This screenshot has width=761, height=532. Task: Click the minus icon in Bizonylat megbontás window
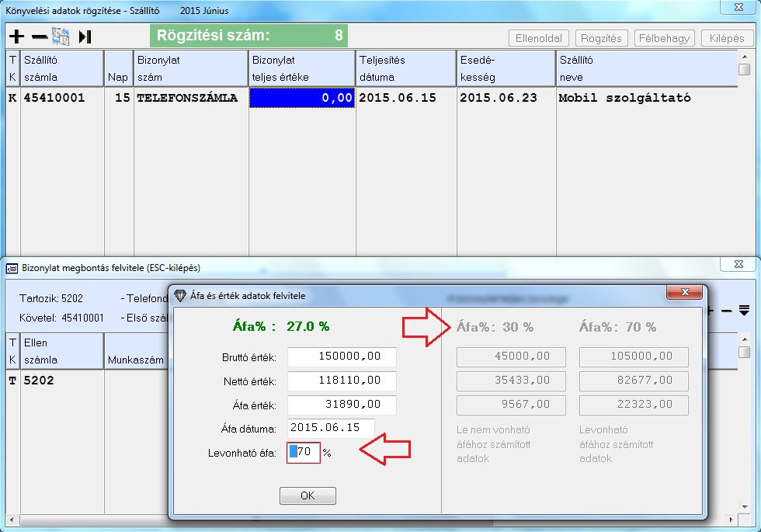(x=727, y=311)
